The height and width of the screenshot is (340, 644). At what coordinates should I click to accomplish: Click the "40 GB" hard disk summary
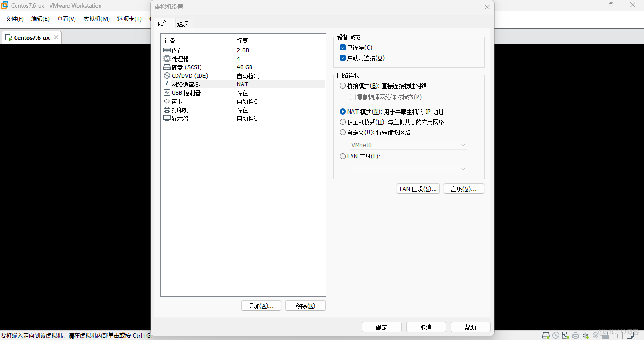tap(244, 67)
